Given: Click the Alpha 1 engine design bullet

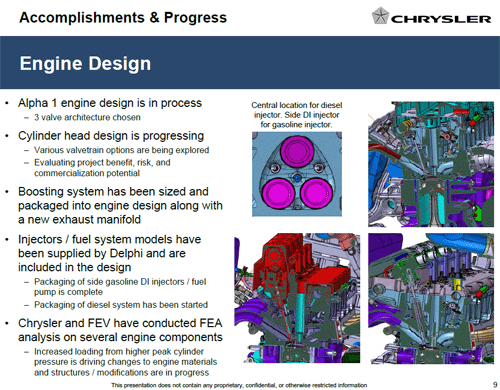Looking at the screenshot, I should 110,103.
